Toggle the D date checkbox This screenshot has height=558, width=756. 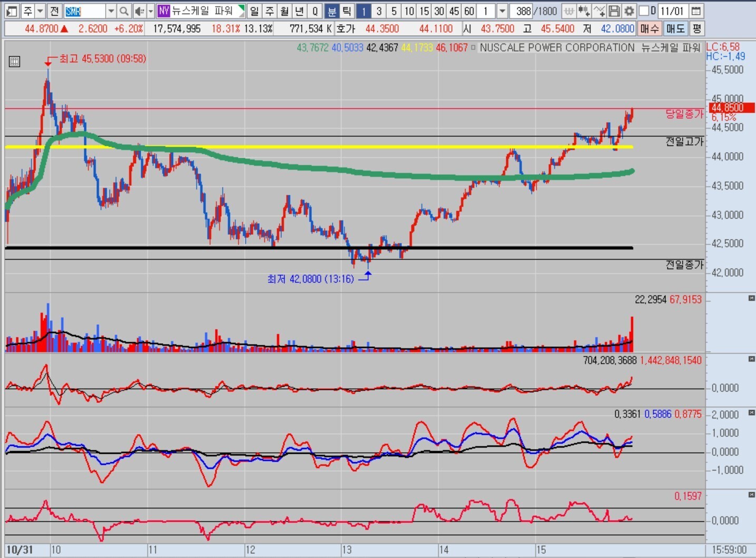coord(644,11)
